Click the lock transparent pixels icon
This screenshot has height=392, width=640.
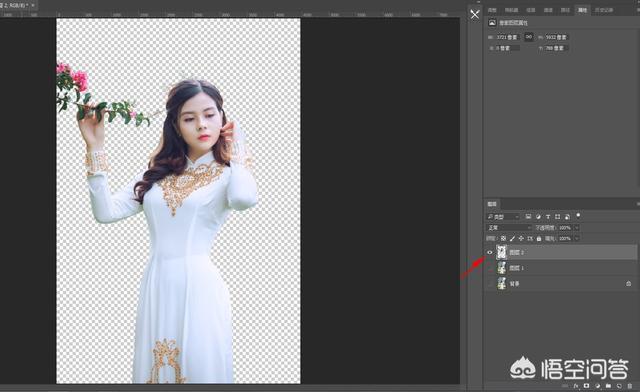504,238
